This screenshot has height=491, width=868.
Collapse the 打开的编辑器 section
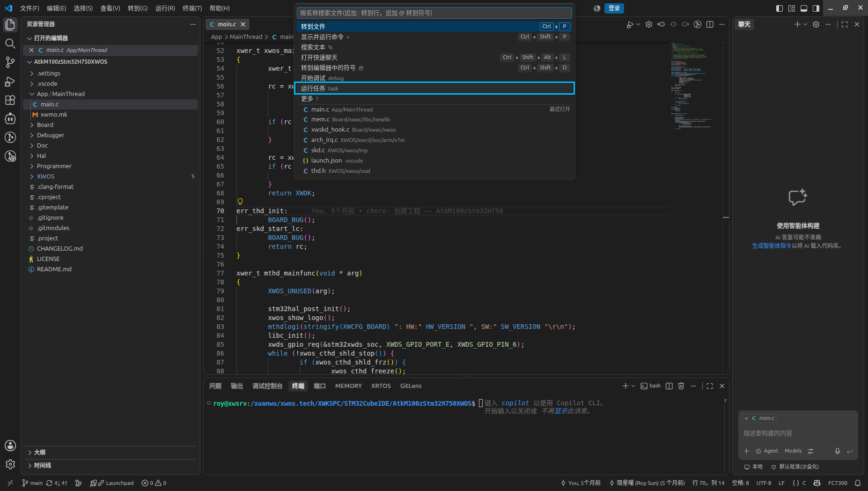point(110,38)
